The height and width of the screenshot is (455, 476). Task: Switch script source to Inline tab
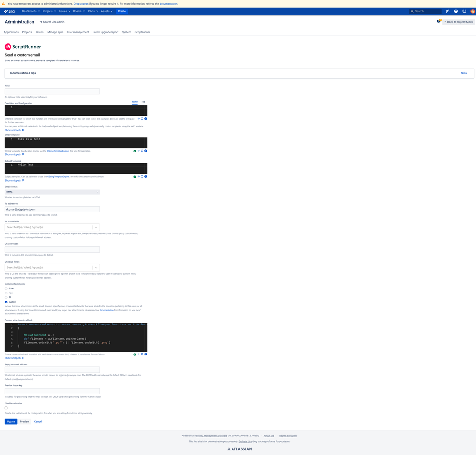pos(134,102)
